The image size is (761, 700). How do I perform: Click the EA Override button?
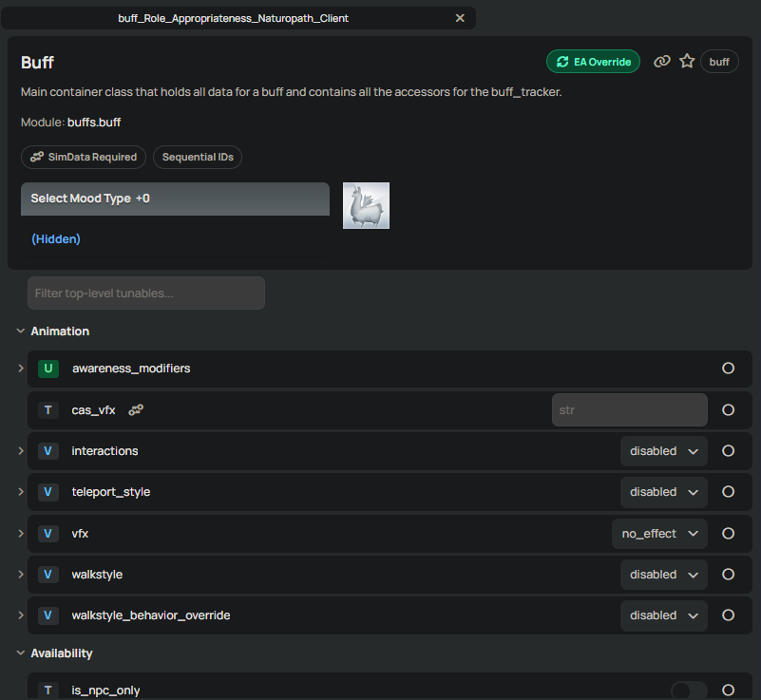pos(594,62)
